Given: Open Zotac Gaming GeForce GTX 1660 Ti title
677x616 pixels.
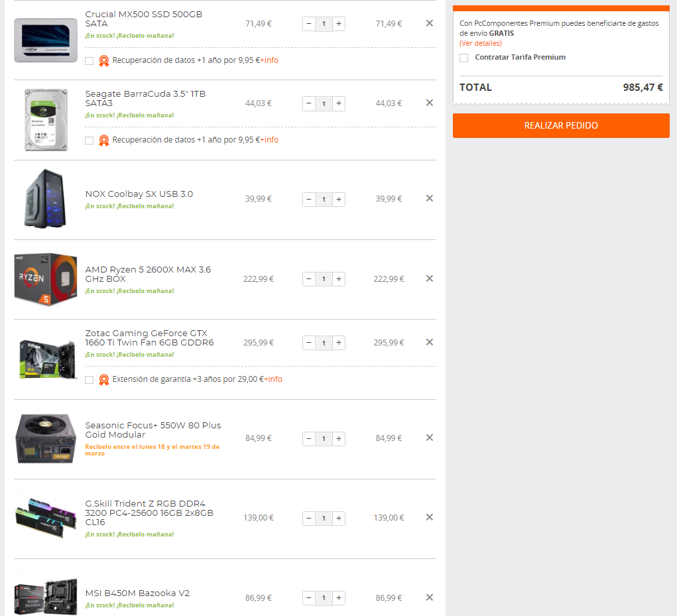Looking at the screenshot, I should (x=149, y=338).
